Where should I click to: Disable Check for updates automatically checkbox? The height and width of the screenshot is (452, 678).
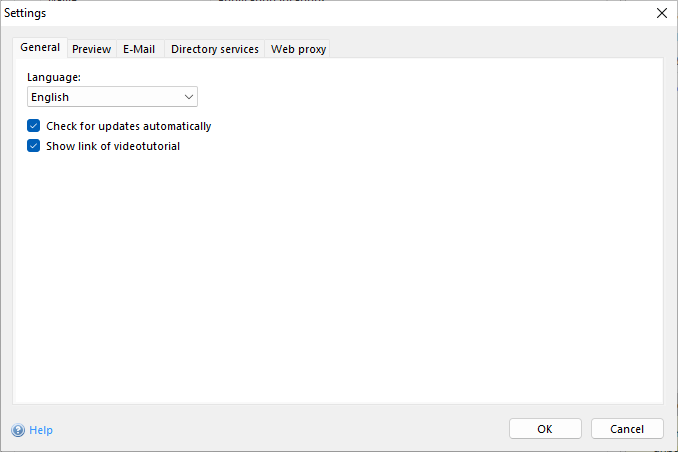click(x=34, y=126)
